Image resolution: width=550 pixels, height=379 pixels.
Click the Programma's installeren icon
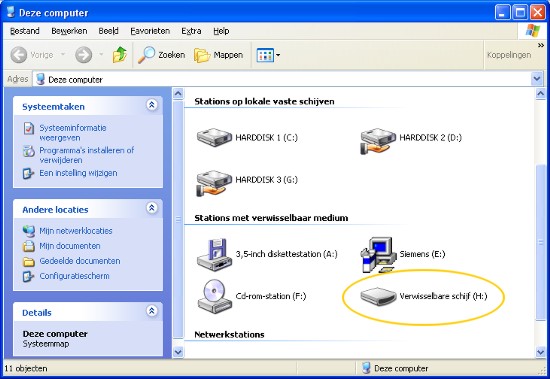click(29, 151)
